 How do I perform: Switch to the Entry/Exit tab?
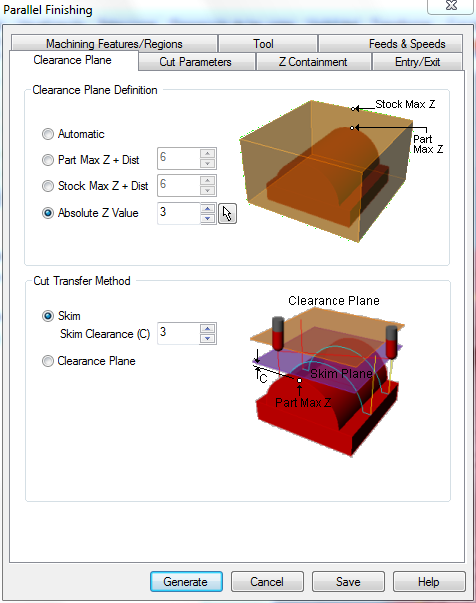click(417, 62)
